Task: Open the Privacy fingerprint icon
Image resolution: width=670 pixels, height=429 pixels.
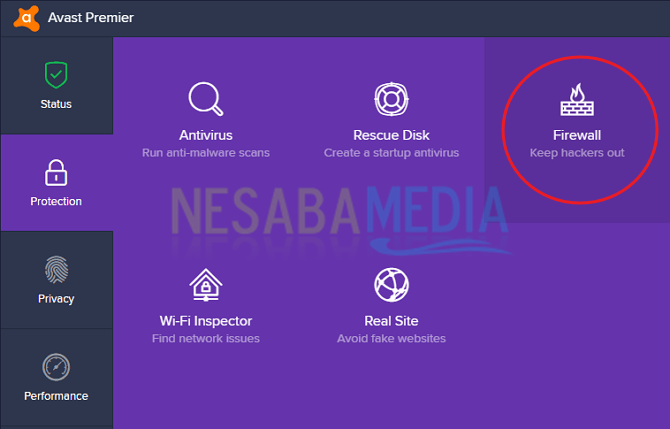Action: click(56, 270)
